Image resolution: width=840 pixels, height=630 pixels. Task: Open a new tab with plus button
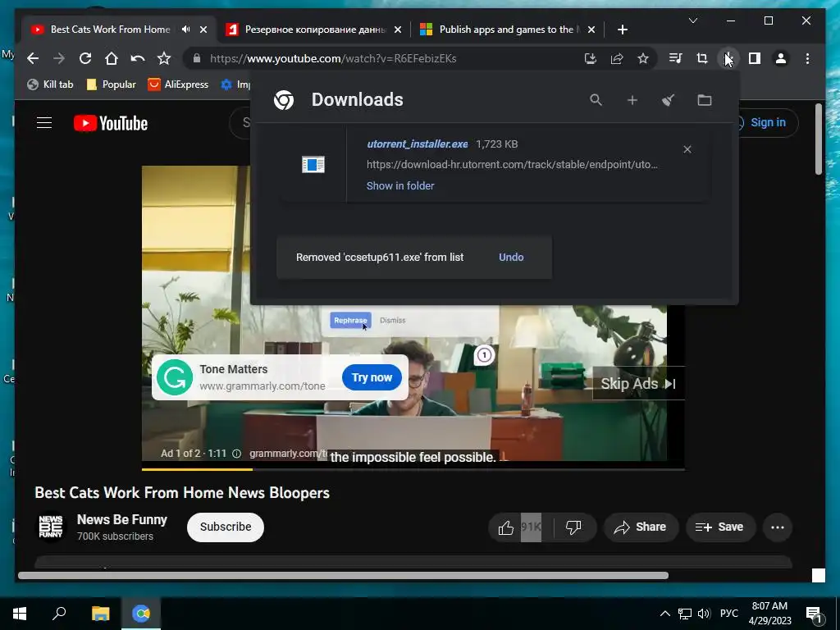coord(623,30)
